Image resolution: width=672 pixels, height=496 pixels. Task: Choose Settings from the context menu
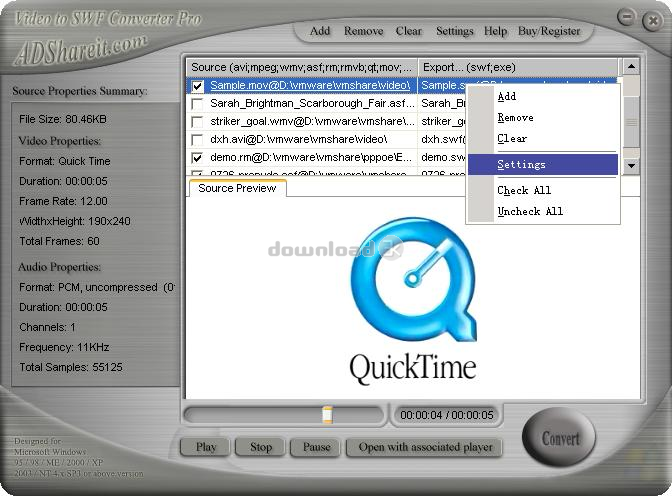point(521,164)
